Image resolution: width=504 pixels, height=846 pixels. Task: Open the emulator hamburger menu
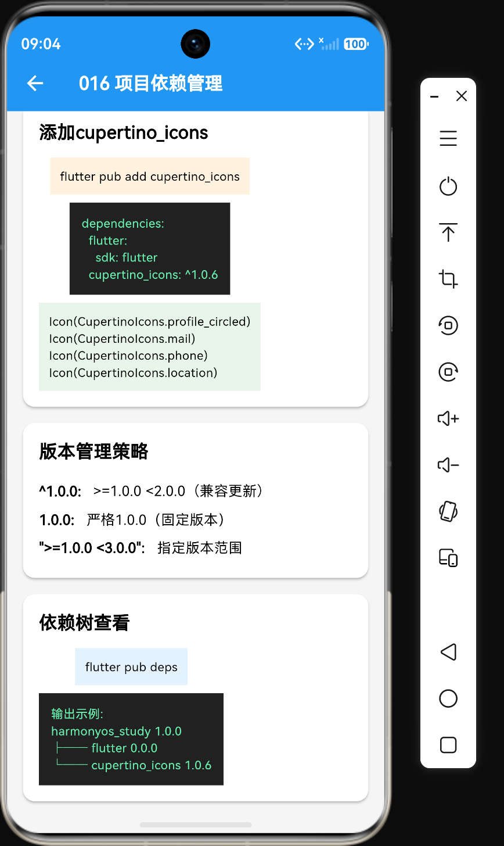(x=448, y=138)
